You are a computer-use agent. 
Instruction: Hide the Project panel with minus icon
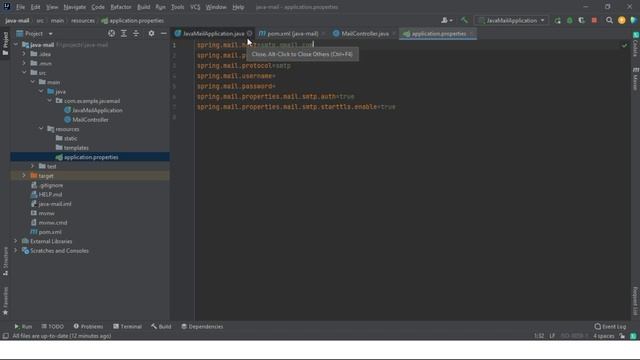pos(164,33)
